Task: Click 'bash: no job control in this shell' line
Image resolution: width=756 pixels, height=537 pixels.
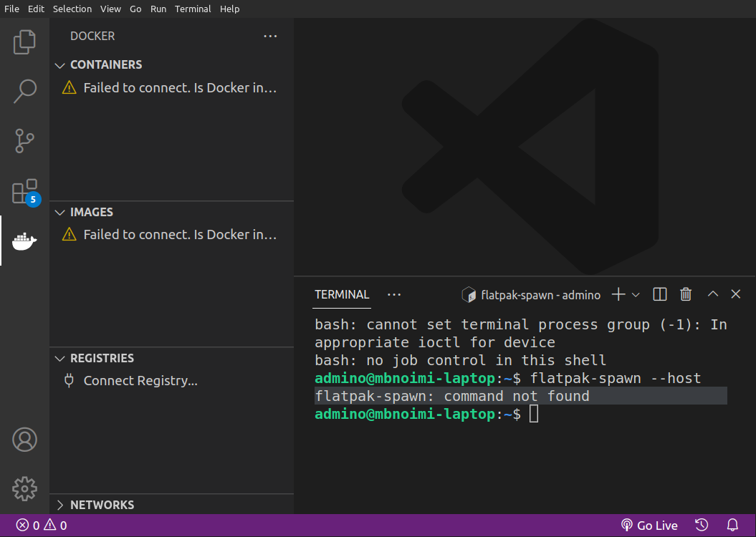Action: click(461, 360)
